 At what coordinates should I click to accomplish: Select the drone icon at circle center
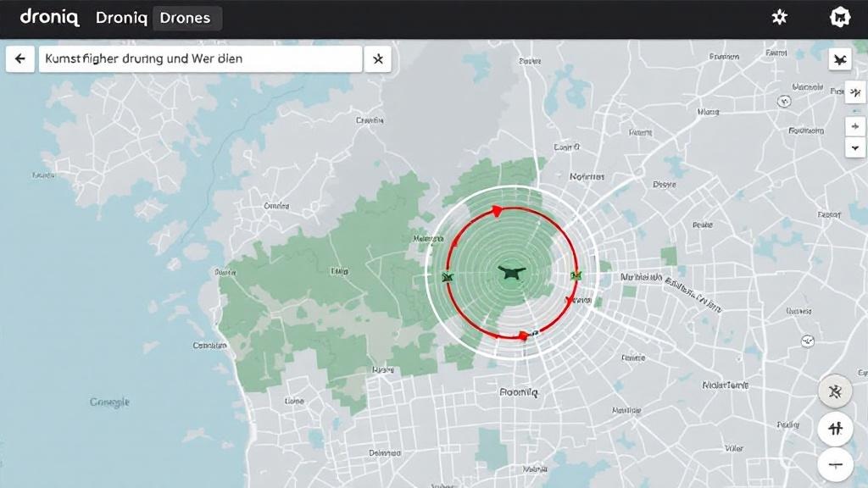(512, 272)
